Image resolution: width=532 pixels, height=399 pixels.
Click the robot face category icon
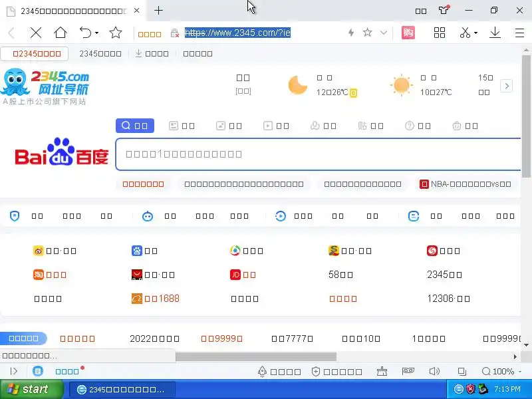click(148, 215)
